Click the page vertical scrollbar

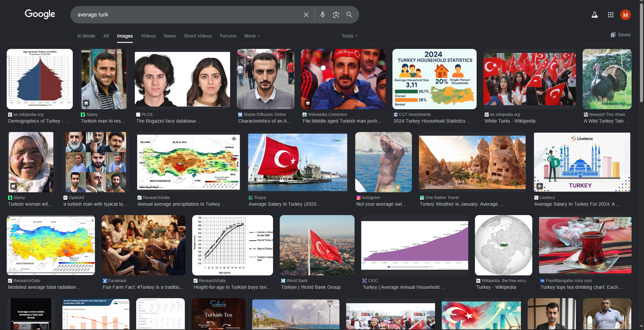[641, 134]
